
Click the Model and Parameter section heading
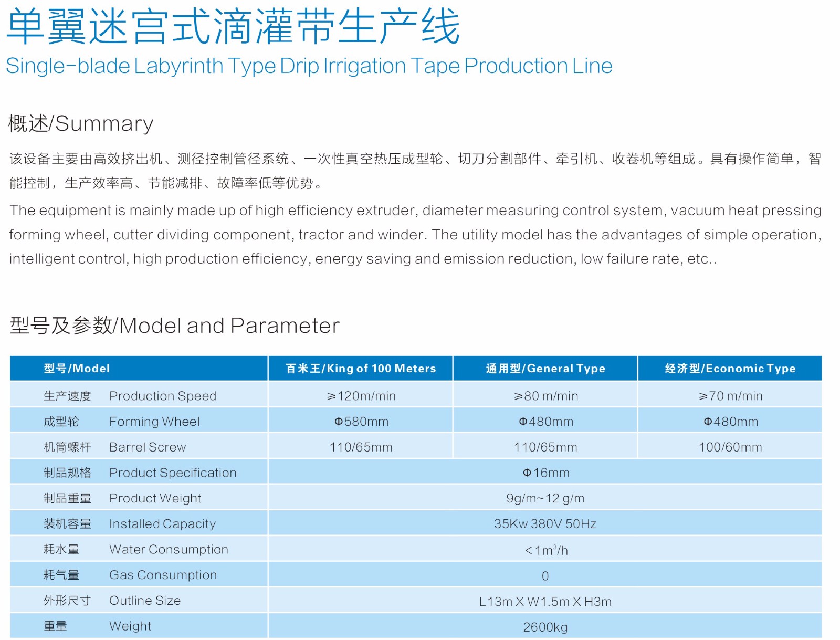175,326
